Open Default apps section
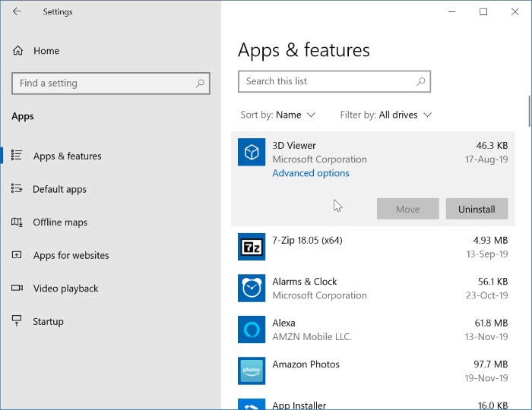 (59, 189)
